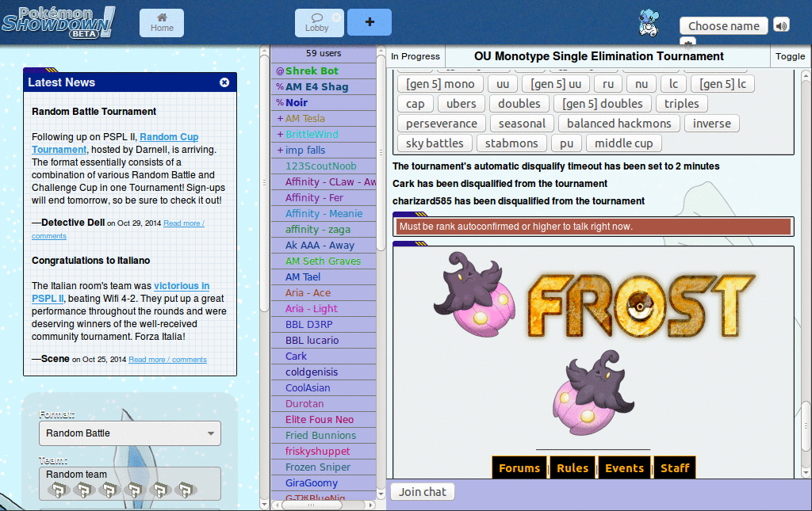812x511 pixels.
Task: Open the Home tab
Action: coord(162,23)
